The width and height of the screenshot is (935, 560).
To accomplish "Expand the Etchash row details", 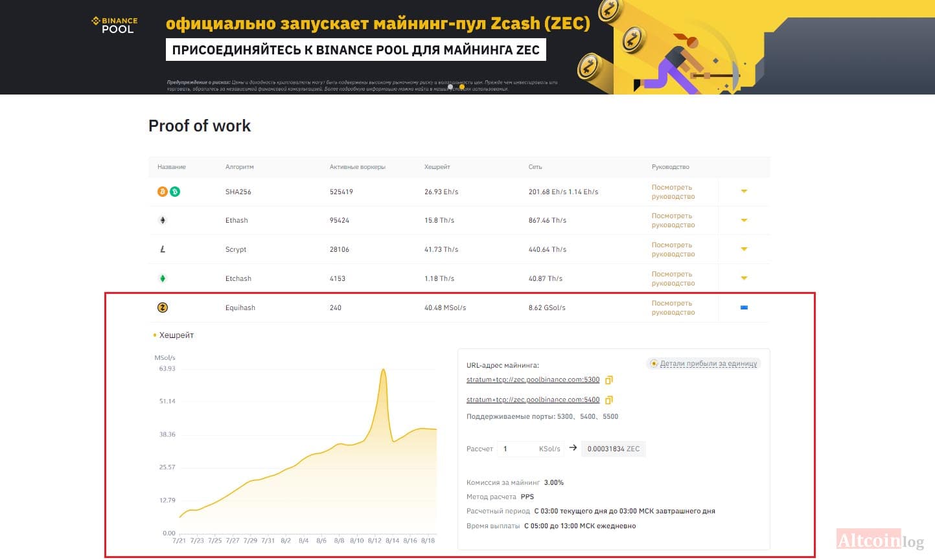I will pos(744,278).
